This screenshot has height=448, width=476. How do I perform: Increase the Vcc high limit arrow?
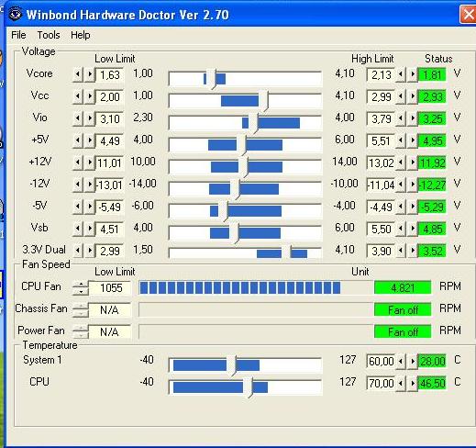(413, 96)
